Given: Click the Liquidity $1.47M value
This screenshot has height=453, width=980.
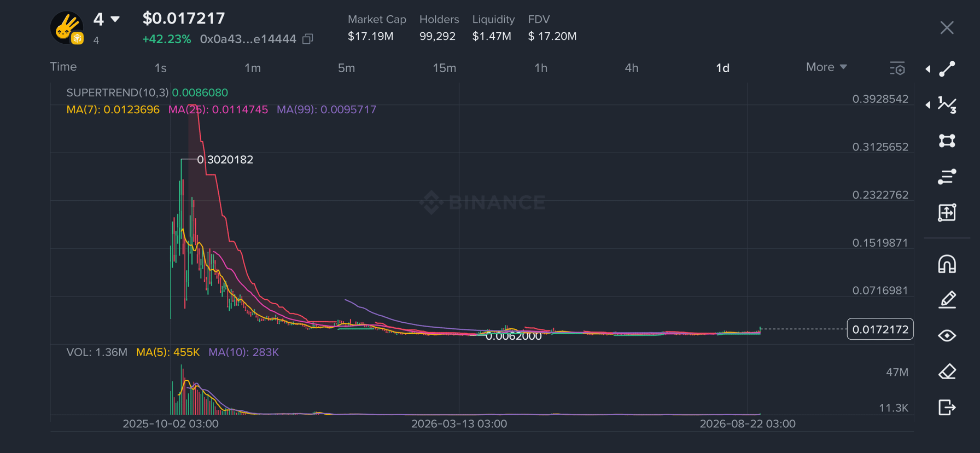Looking at the screenshot, I should [492, 36].
